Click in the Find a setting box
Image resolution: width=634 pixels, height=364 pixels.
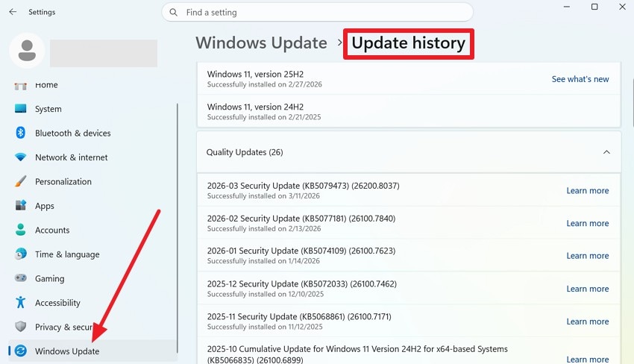318,12
